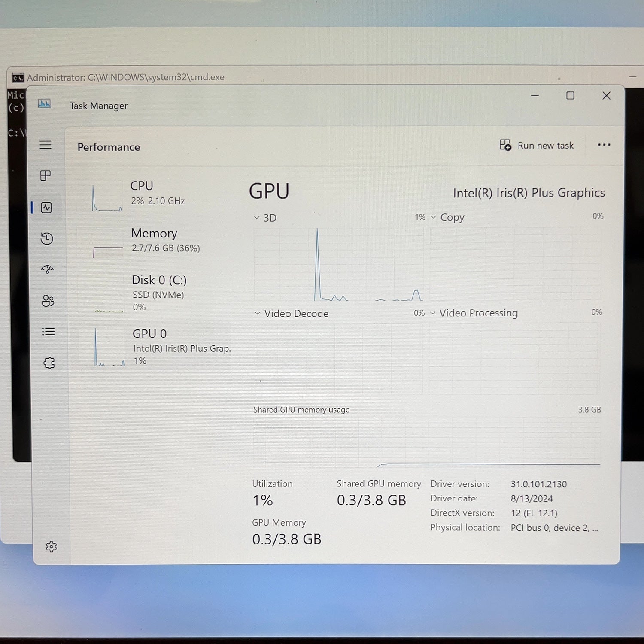Click Intel(R) Iris(R) Plus Graphics heading

529,193
